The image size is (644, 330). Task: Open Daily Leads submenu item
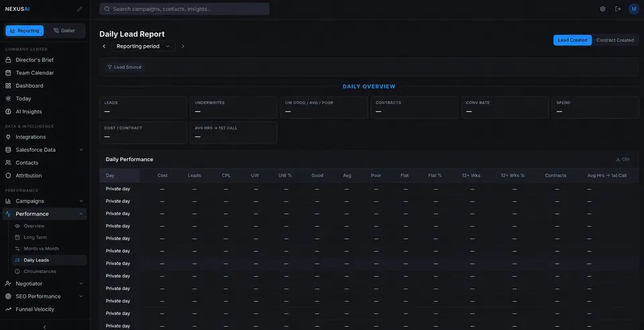click(49, 260)
